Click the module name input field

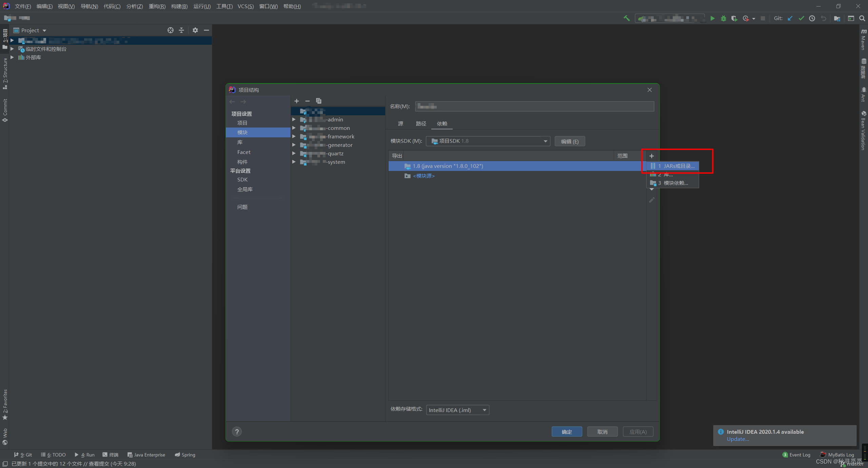[x=534, y=106]
